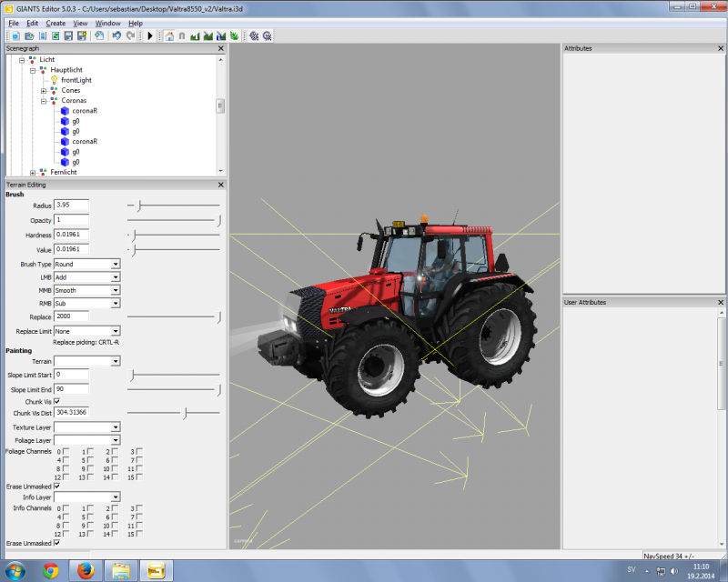Screen dimensions: 728x582
Task: Open Windows Explorer from the taskbar
Action: click(x=121, y=570)
